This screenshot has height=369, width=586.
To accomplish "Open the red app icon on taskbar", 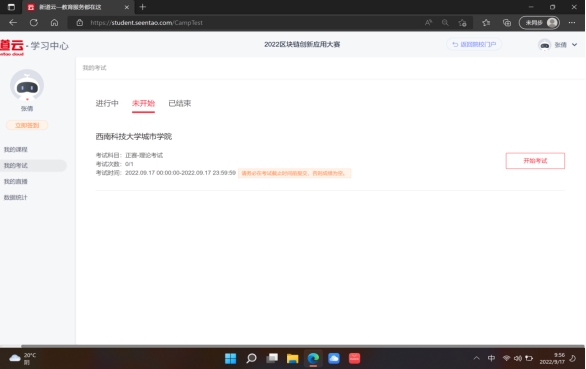I will [x=354, y=359].
